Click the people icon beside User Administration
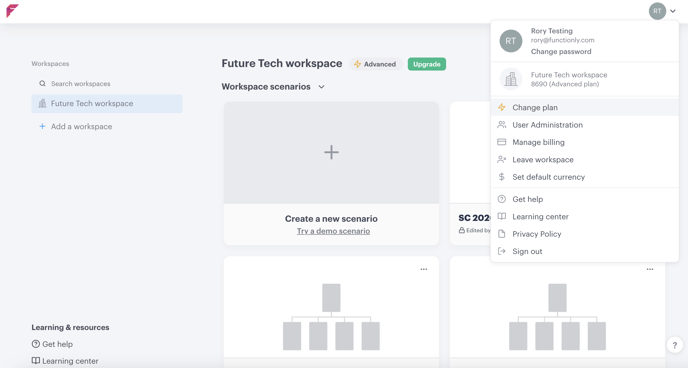Screen dimensions: 688x368 coord(502,125)
